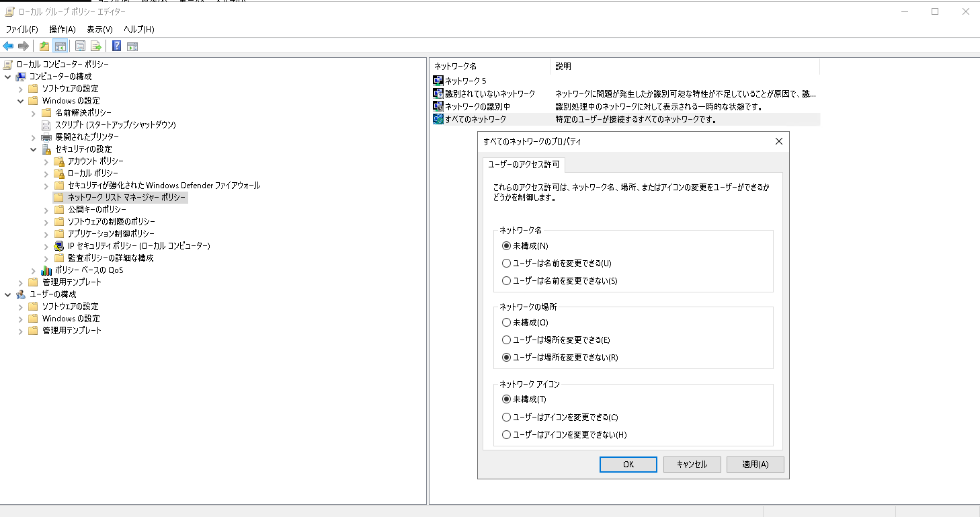Click the OK button in the dialog
980x517 pixels.
[628, 464]
